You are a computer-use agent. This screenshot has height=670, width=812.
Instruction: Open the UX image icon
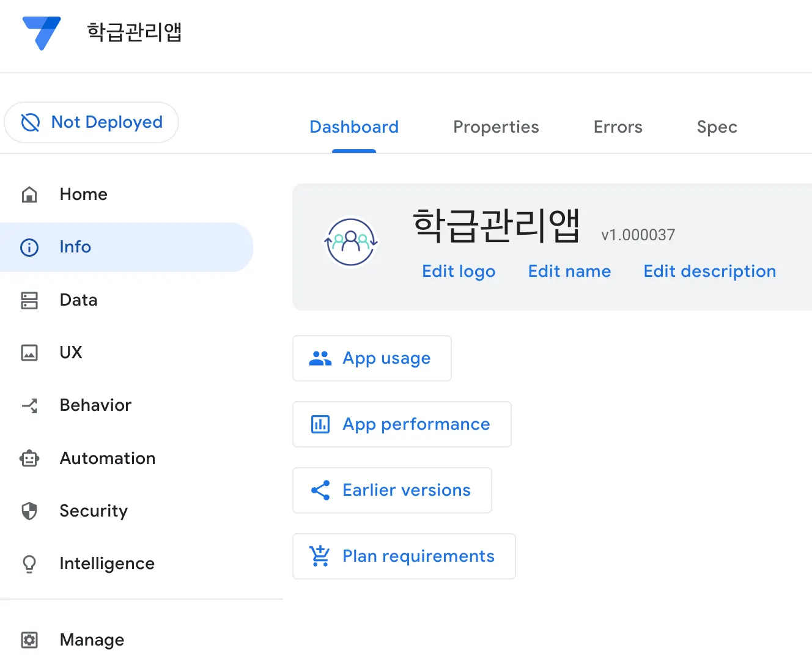(29, 353)
